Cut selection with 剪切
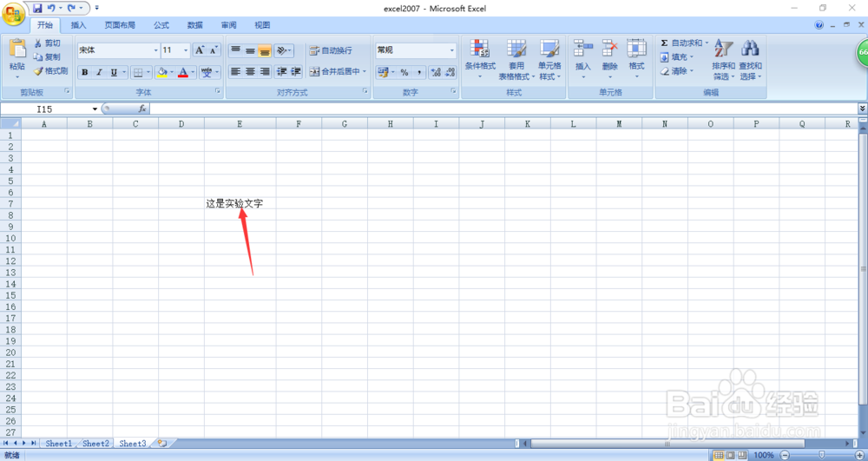Viewport: 868px width, 461px height. point(47,43)
